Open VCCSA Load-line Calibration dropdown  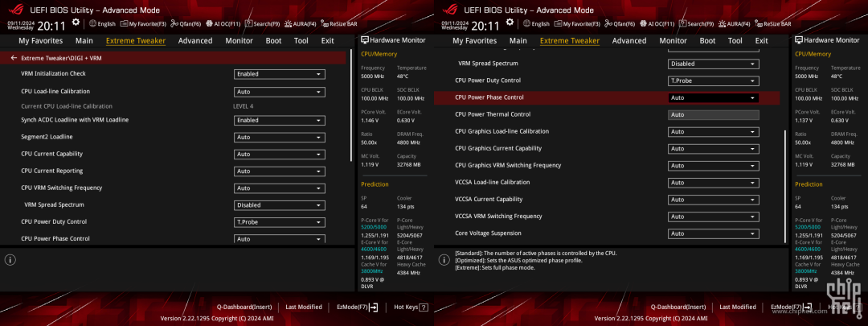tap(714, 183)
